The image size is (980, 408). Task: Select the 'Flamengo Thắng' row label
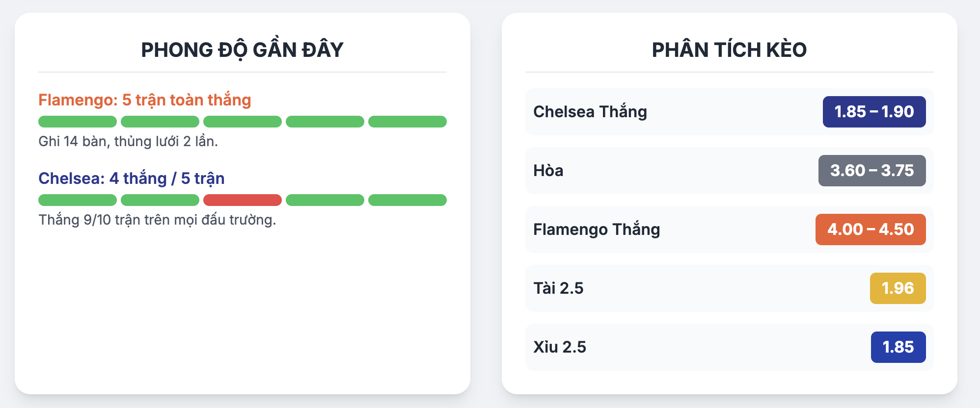point(597,229)
